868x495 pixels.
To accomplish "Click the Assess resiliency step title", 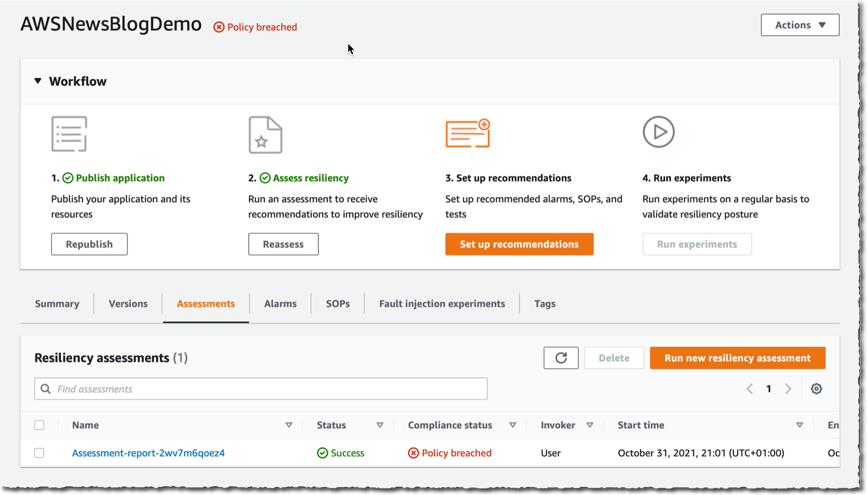I will (311, 178).
